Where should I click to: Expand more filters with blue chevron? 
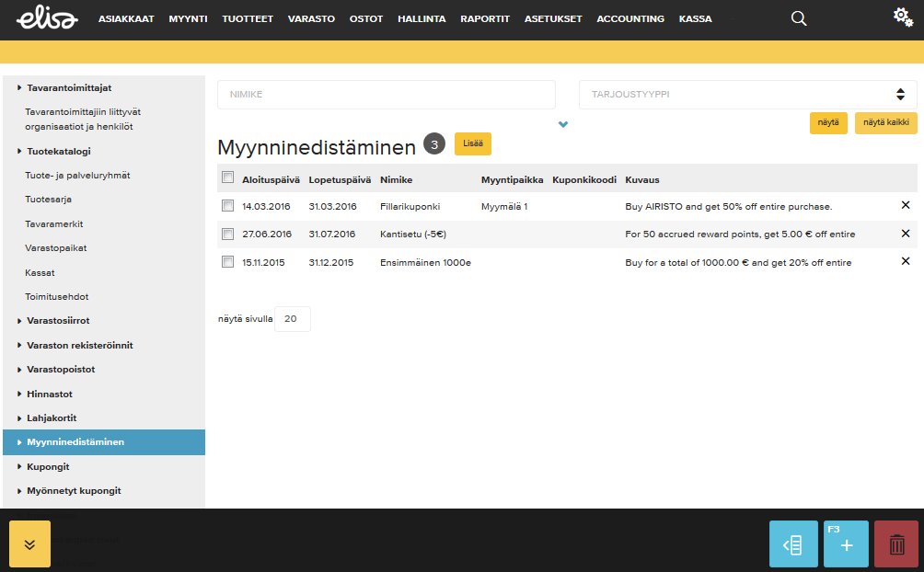click(562, 124)
